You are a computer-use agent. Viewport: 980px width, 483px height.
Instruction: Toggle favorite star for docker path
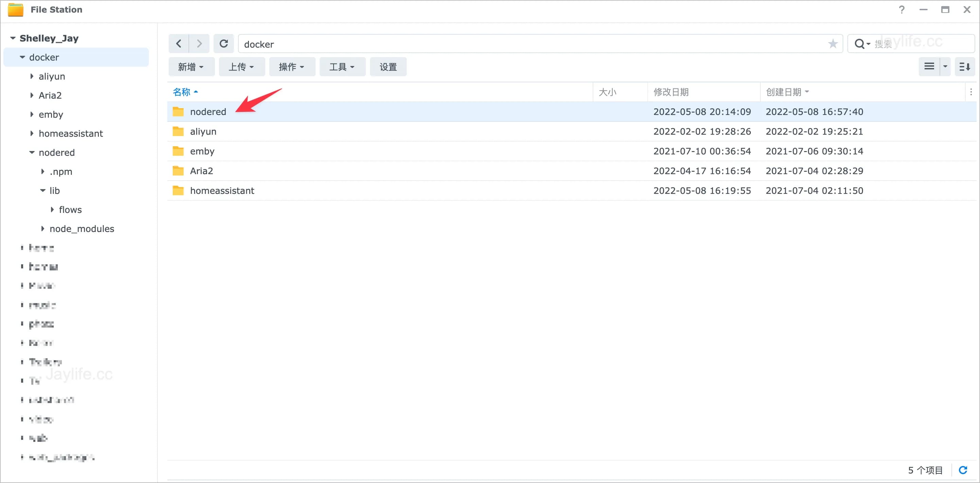click(x=833, y=44)
